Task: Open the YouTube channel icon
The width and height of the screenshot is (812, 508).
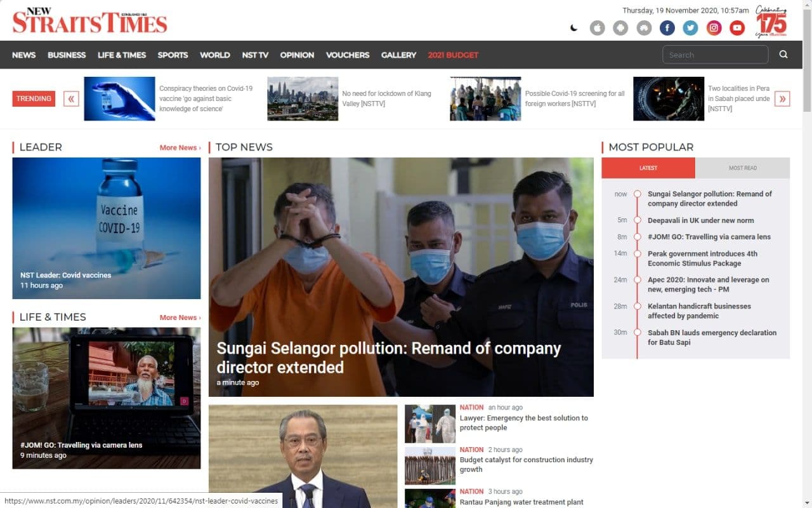Action: click(x=737, y=28)
